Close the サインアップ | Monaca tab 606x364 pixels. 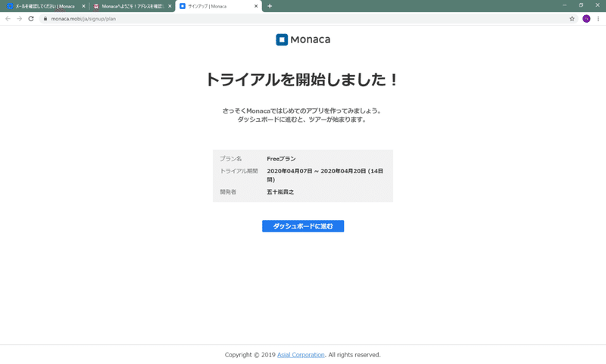click(256, 6)
